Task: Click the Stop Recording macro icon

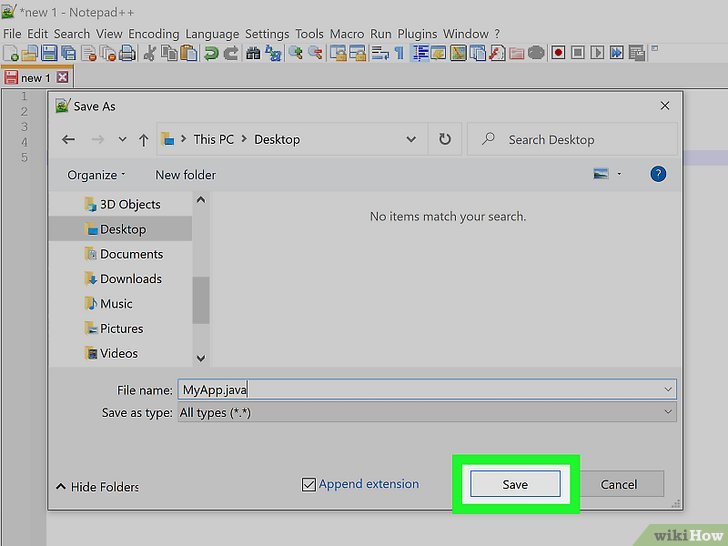Action: (578, 52)
